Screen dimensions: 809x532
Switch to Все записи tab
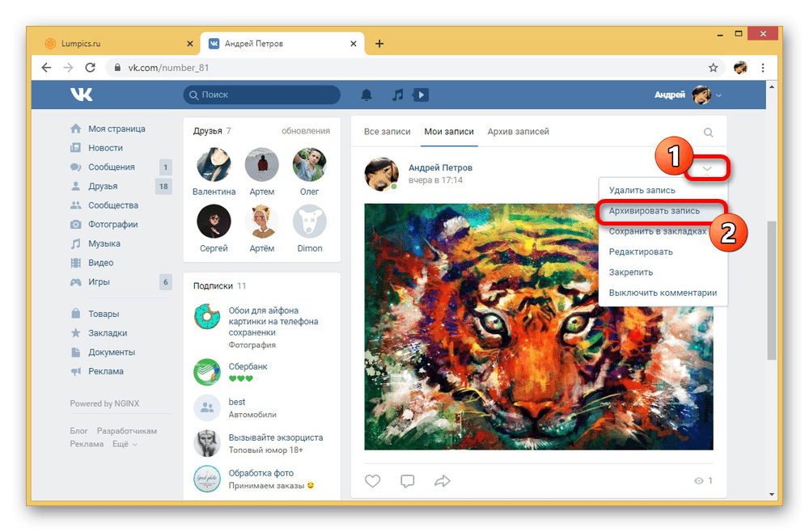(387, 132)
